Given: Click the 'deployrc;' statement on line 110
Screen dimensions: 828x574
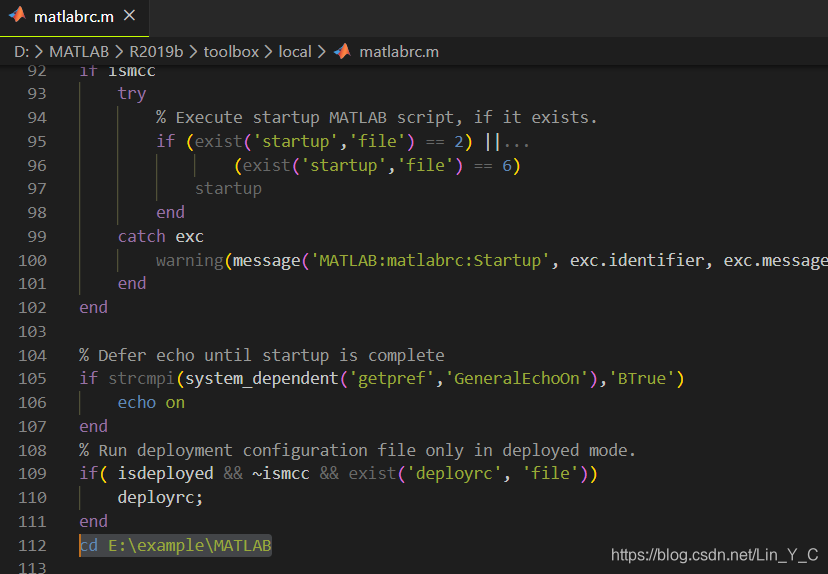Looking at the screenshot, I should (161, 497).
